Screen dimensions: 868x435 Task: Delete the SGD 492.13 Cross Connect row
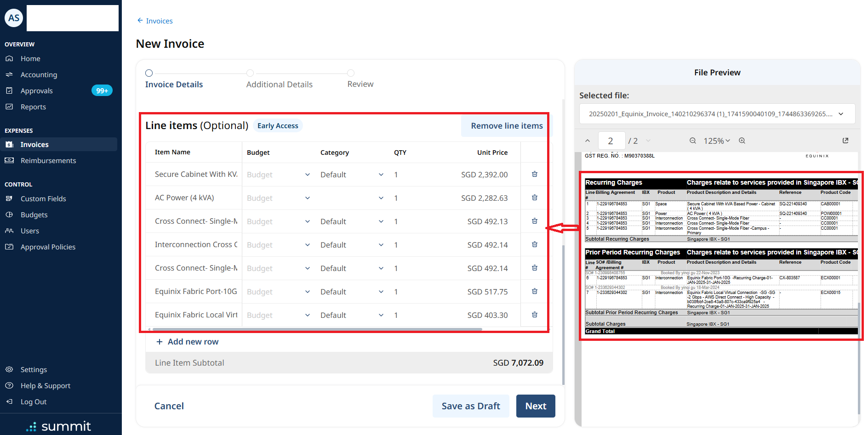(x=535, y=221)
